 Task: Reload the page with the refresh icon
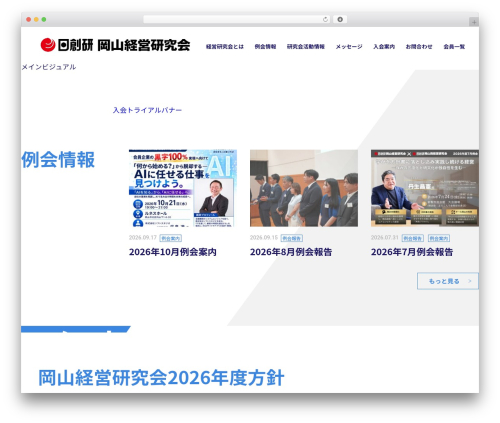pos(325,20)
